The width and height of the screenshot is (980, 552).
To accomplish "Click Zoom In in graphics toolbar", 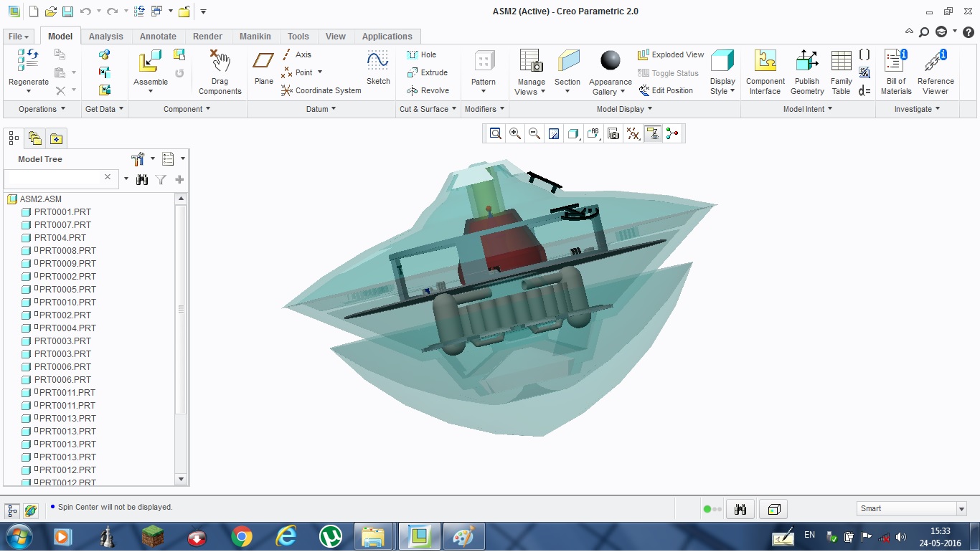I will coord(515,133).
